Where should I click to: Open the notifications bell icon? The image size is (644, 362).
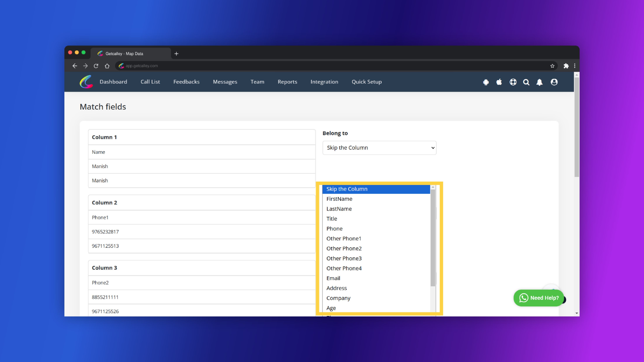pos(539,82)
